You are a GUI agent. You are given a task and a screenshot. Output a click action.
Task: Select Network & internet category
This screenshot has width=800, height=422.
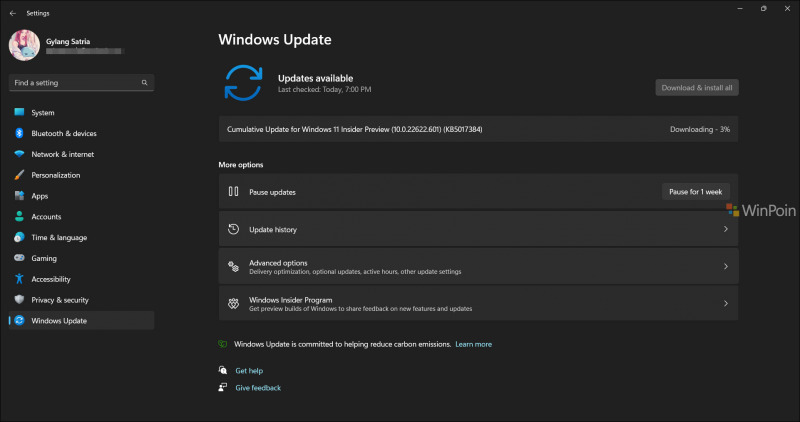coord(81,154)
